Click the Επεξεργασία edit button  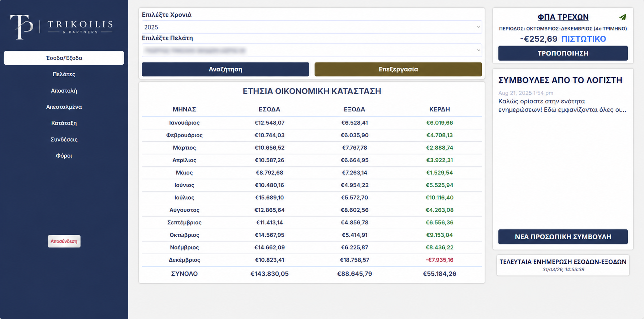(x=398, y=69)
